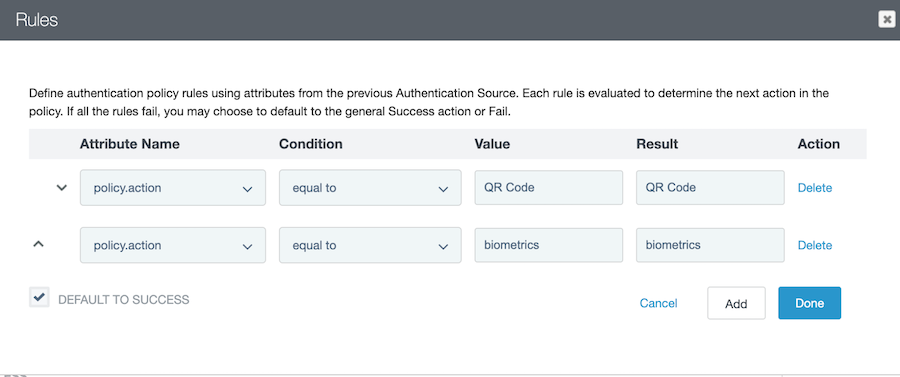
Task: Click the Condition column header
Action: coord(311,144)
